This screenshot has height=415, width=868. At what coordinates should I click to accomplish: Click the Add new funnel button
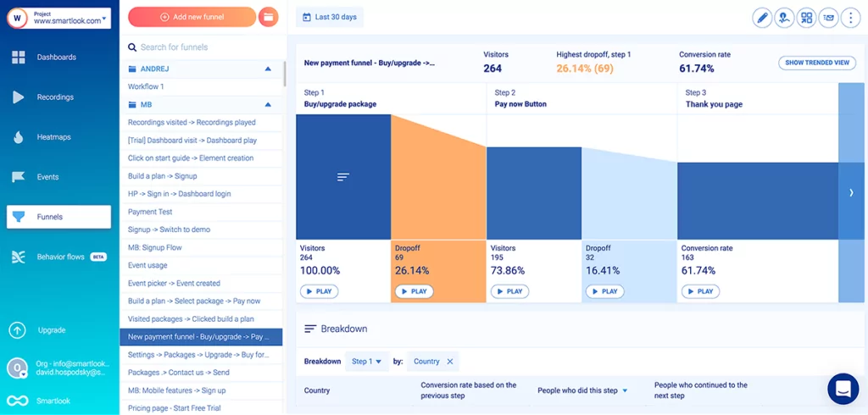pyautogui.click(x=192, y=17)
